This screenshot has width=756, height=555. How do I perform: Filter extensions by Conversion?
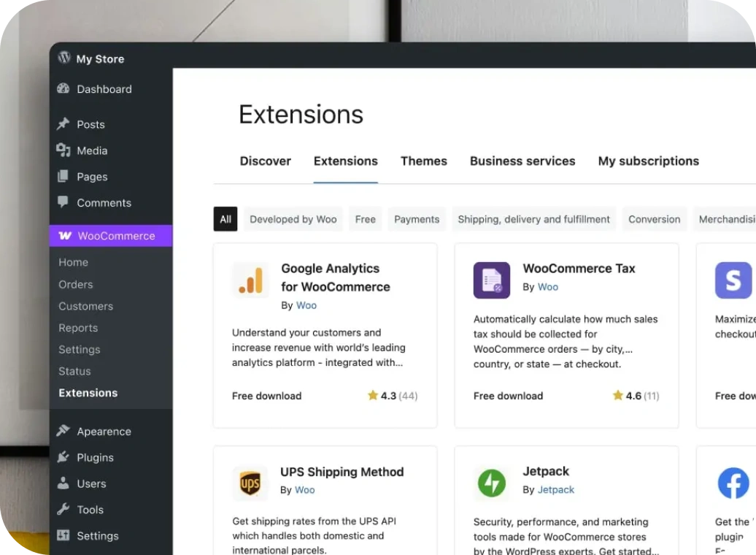pyautogui.click(x=655, y=219)
